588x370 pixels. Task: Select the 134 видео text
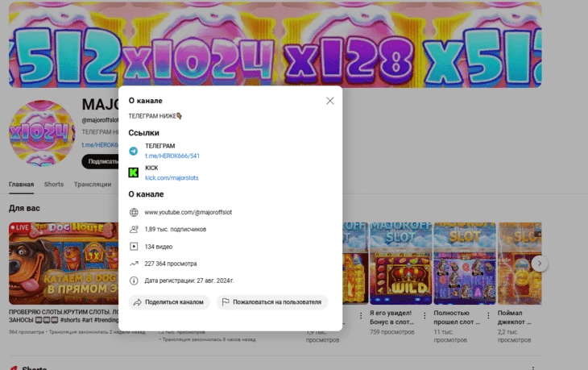point(159,247)
